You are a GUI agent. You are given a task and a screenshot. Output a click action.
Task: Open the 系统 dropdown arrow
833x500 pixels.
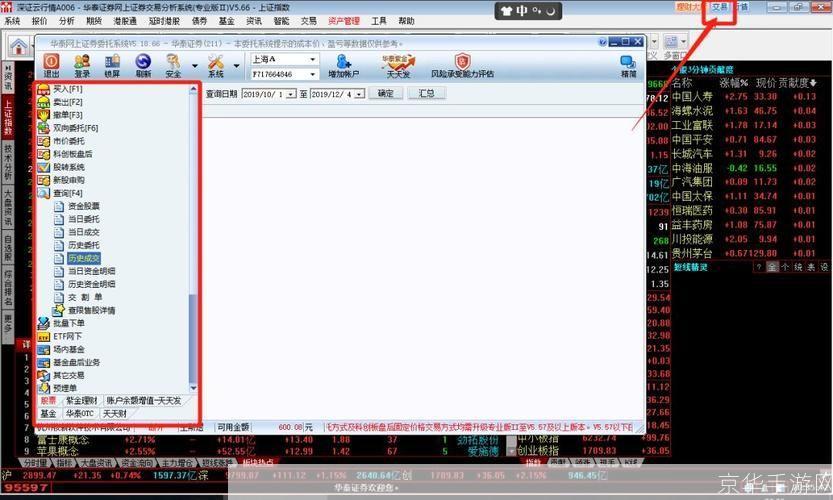tap(236, 66)
